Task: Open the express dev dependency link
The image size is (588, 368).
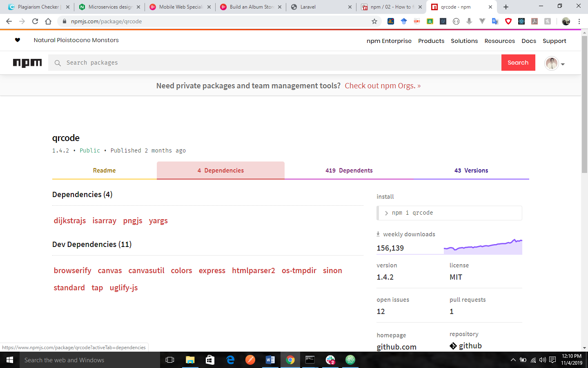Action: (212, 271)
